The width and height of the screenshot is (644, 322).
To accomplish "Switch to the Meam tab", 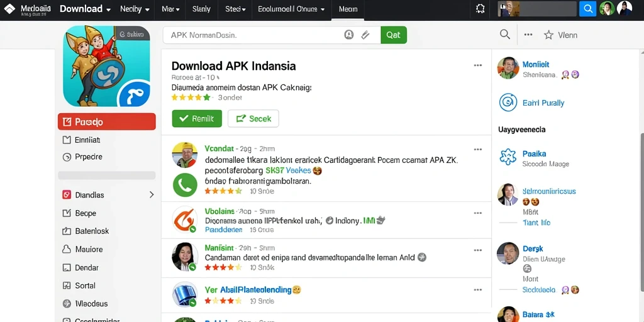I will click(348, 9).
